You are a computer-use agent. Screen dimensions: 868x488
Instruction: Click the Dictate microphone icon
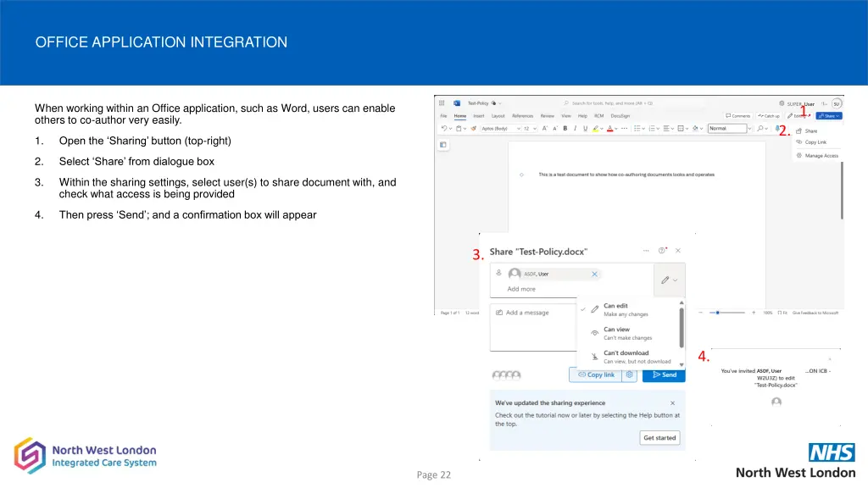[x=778, y=129]
